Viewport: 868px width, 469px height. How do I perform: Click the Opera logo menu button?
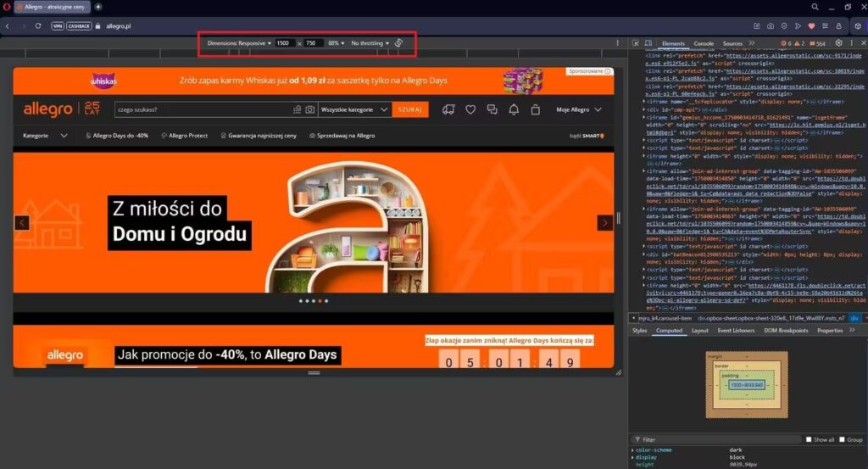point(7,7)
